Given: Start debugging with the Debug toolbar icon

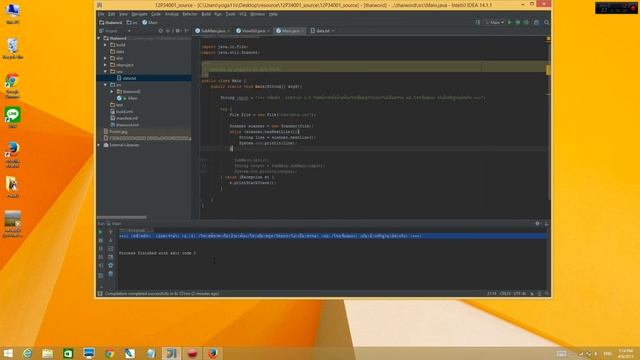Looking at the screenshot, I should point(518,22).
